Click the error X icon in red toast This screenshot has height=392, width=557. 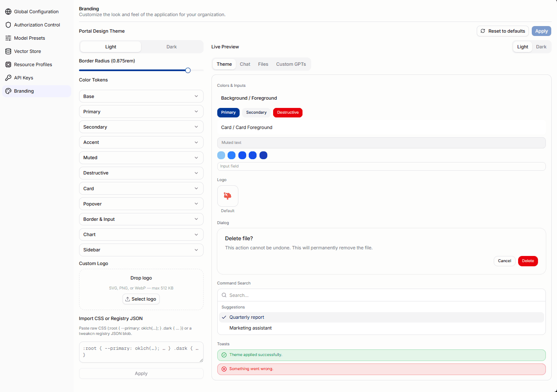coord(224,369)
